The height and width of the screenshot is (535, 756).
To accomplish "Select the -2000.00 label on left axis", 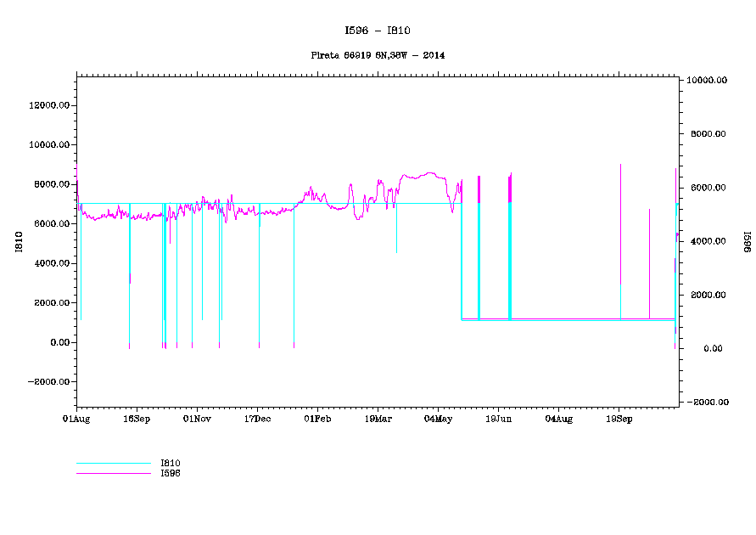I will pyautogui.click(x=48, y=382).
